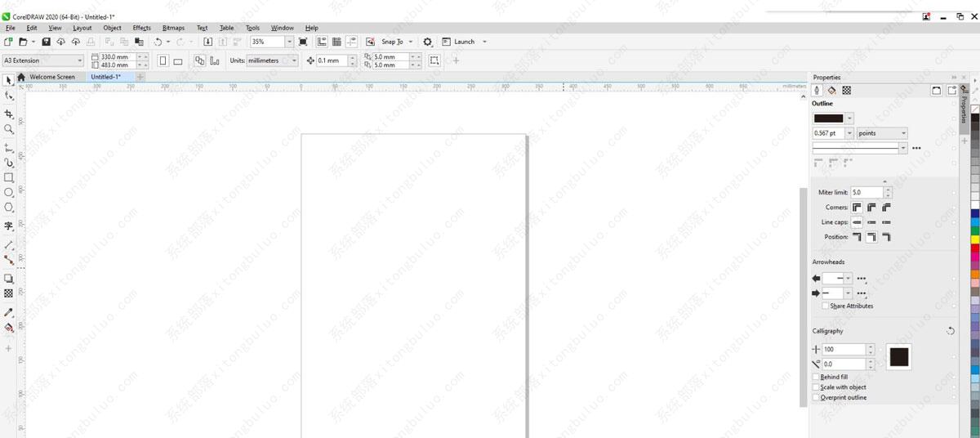Select the Rectangle tool

pos(8,177)
